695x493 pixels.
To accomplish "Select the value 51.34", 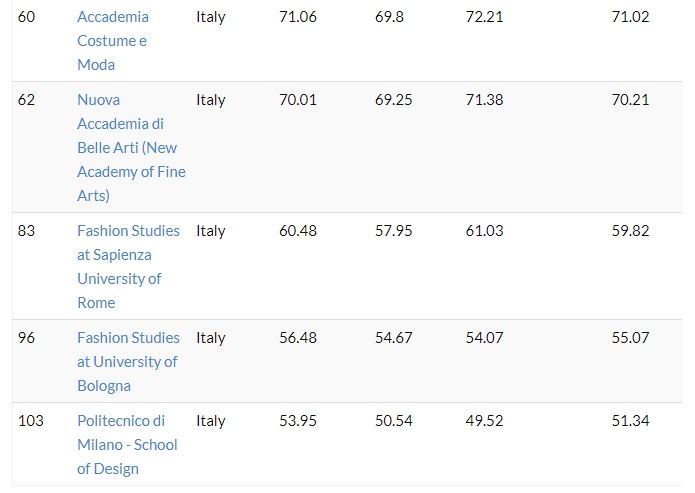I will (x=630, y=421).
